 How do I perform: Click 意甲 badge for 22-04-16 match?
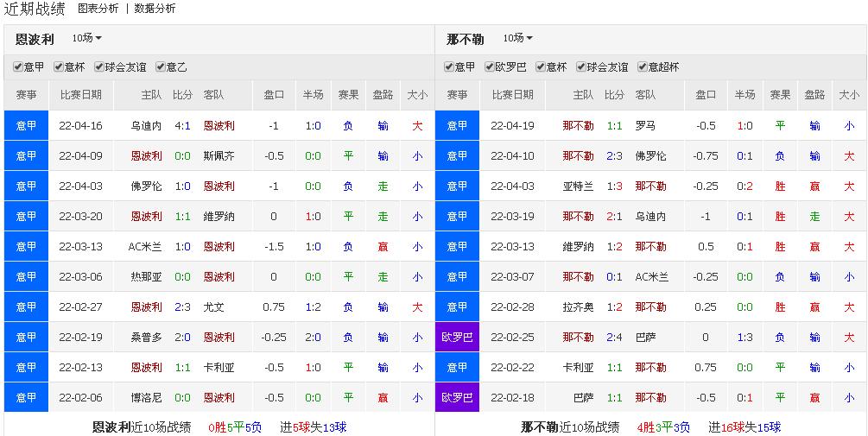pos(26,125)
